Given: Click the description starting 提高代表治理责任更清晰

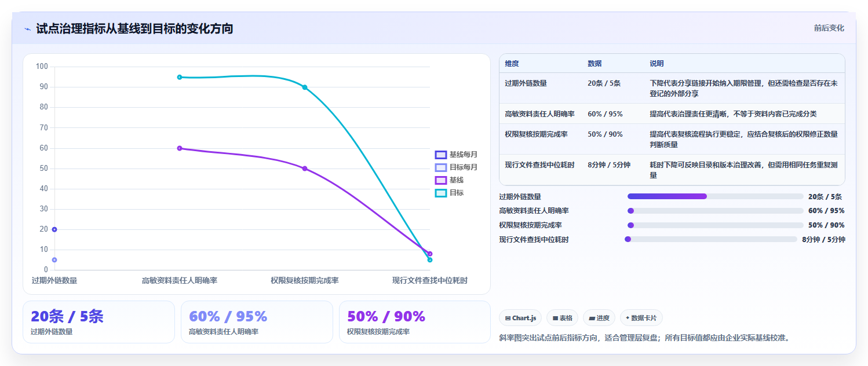Looking at the screenshot, I should (733, 114).
